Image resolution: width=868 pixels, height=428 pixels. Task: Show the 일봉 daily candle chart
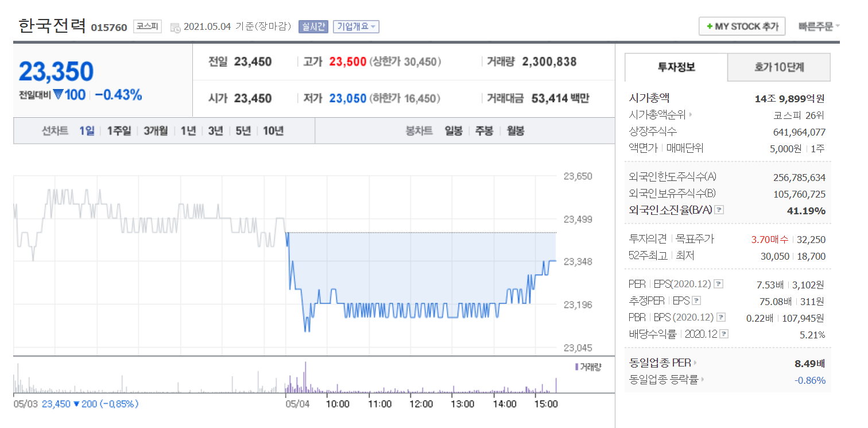454,131
